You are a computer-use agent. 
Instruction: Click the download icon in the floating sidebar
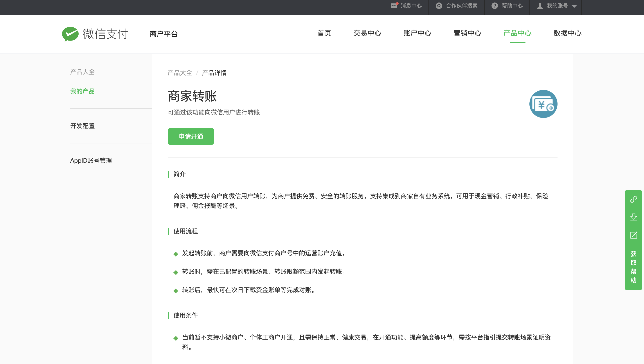[633, 217]
